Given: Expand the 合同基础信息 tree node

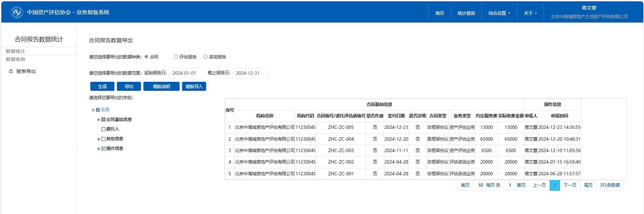Looking at the screenshot, I should (98, 119).
